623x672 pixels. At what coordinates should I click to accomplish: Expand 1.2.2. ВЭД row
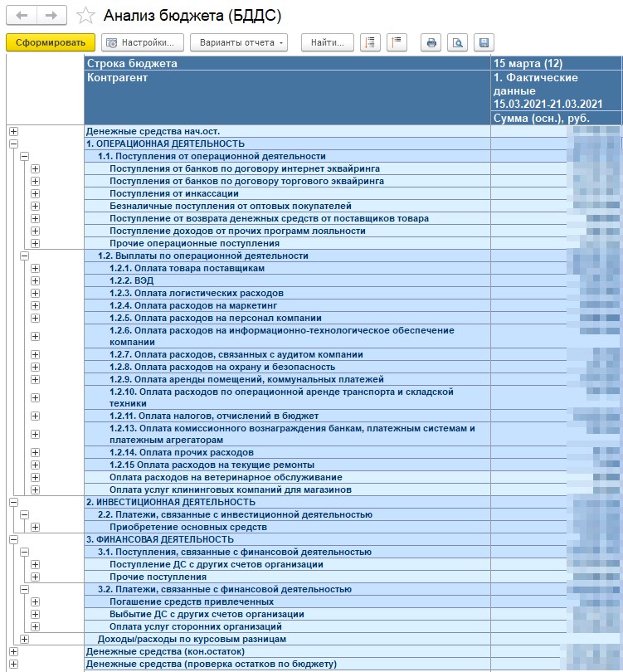[35, 280]
